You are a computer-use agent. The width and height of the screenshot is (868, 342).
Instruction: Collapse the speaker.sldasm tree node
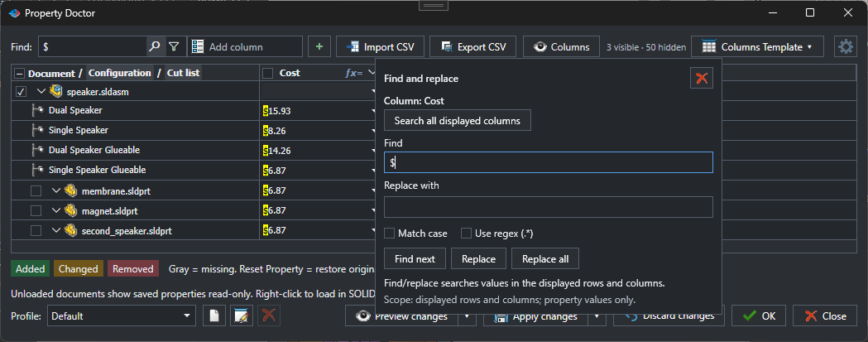point(41,91)
